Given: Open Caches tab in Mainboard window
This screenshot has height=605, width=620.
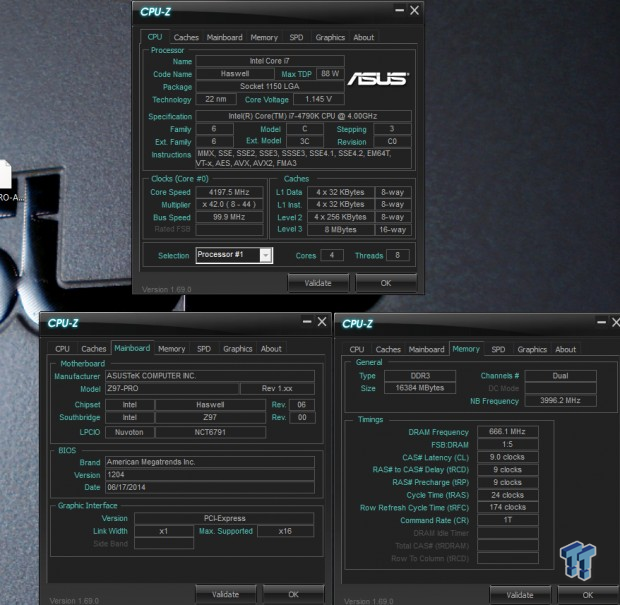Looking at the screenshot, I should [x=94, y=349].
